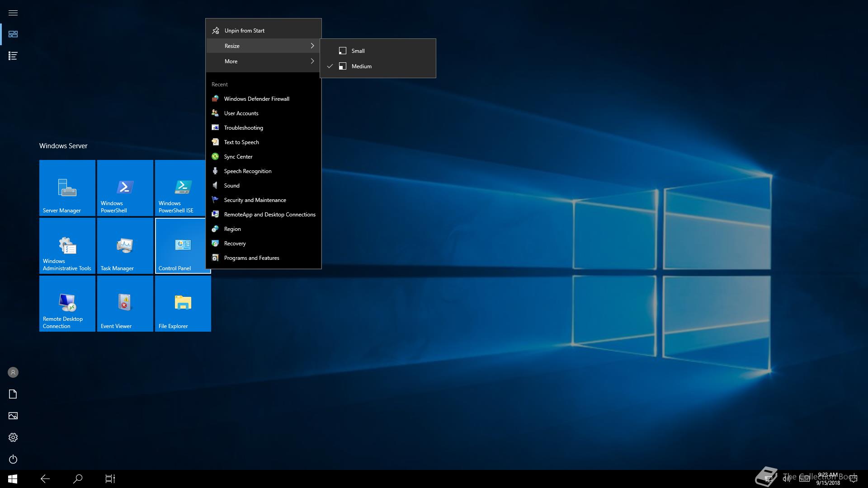Screen dimensions: 868x488
Task: Click the Windows Server group title
Action: click(x=63, y=146)
